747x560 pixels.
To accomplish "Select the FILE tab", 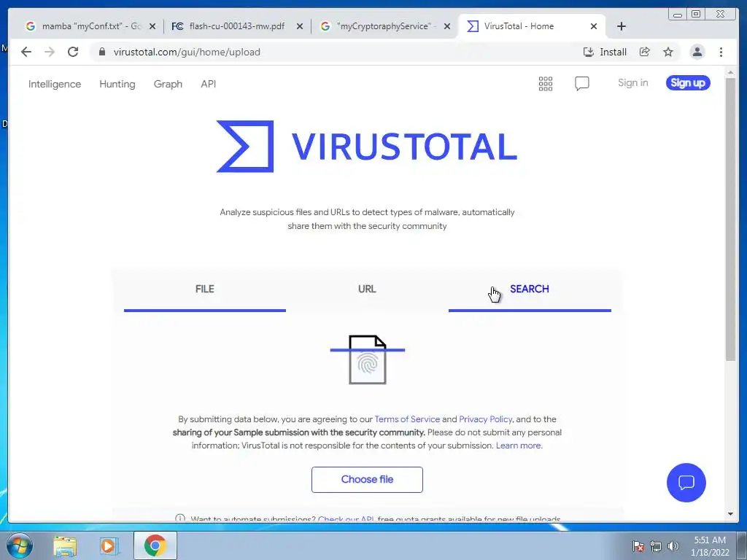I will (x=205, y=290).
